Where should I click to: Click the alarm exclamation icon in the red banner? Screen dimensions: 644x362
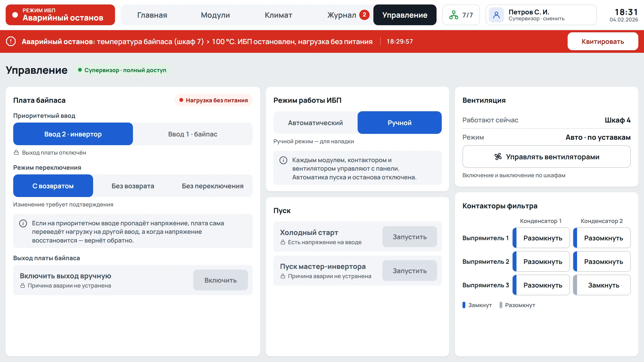coord(11,41)
